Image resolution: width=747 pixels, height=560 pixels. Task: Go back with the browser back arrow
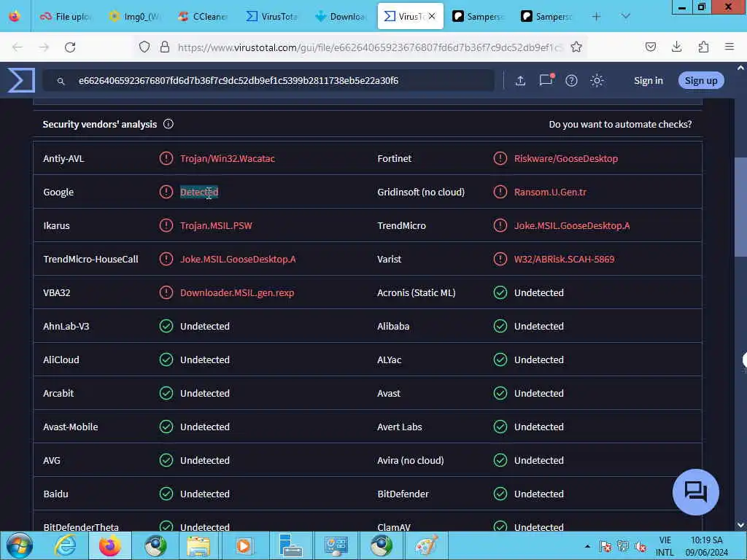[18, 47]
